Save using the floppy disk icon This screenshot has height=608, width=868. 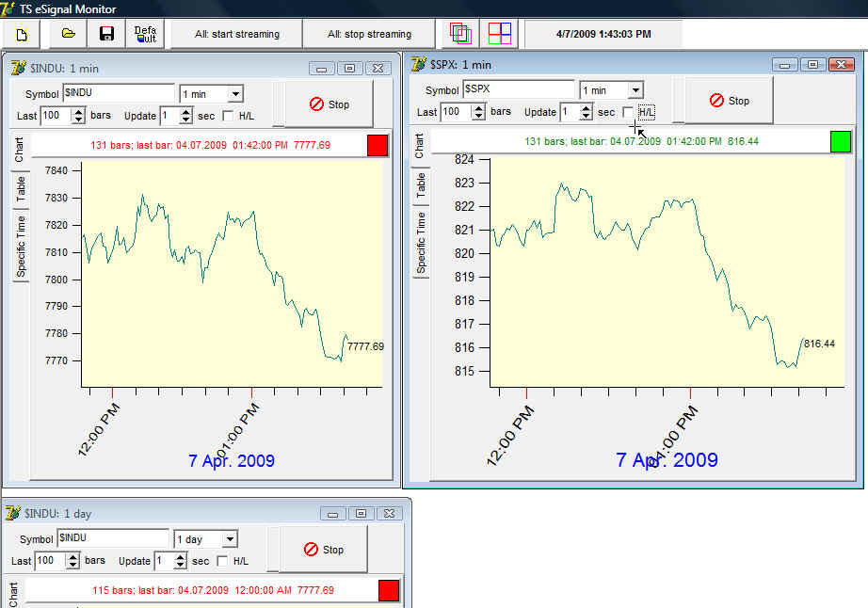106,34
